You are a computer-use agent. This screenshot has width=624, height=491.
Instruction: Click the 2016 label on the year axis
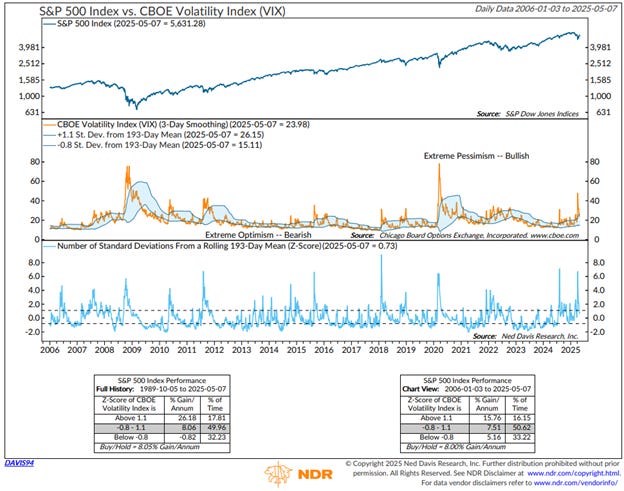point(324,350)
